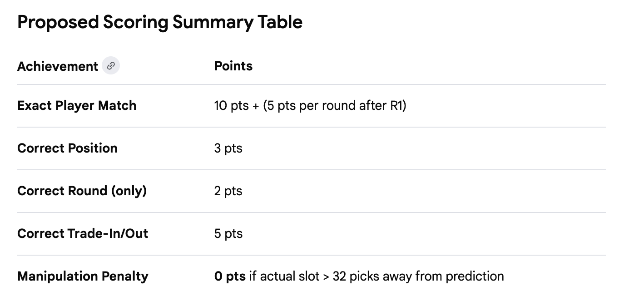644x306 pixels.
Task: Click the link icon beside Achievement
Action: (x=111, y=66)
